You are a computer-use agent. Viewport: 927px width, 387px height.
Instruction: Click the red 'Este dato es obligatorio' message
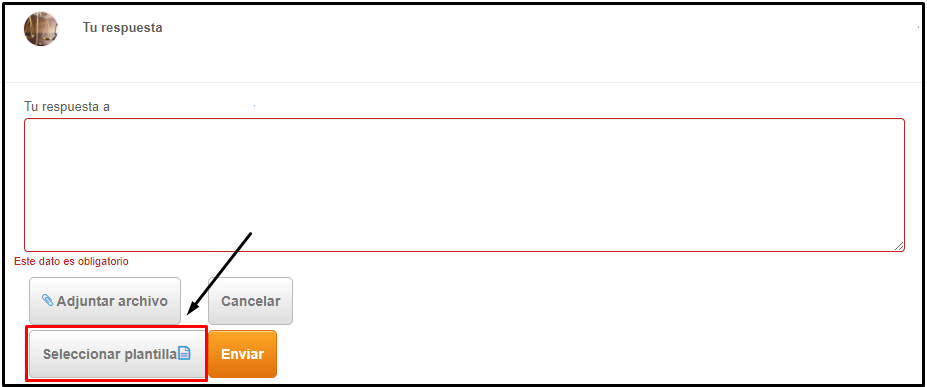71,261
